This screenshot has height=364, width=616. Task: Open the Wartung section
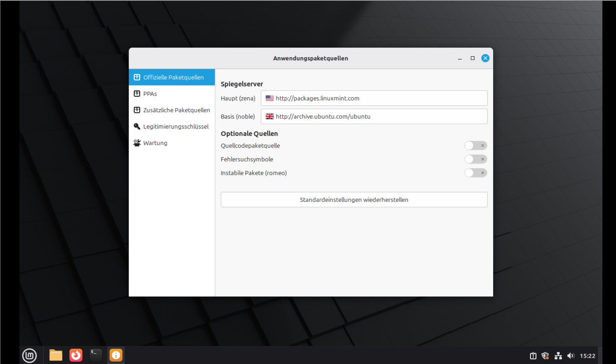click(x=155, y=143)
